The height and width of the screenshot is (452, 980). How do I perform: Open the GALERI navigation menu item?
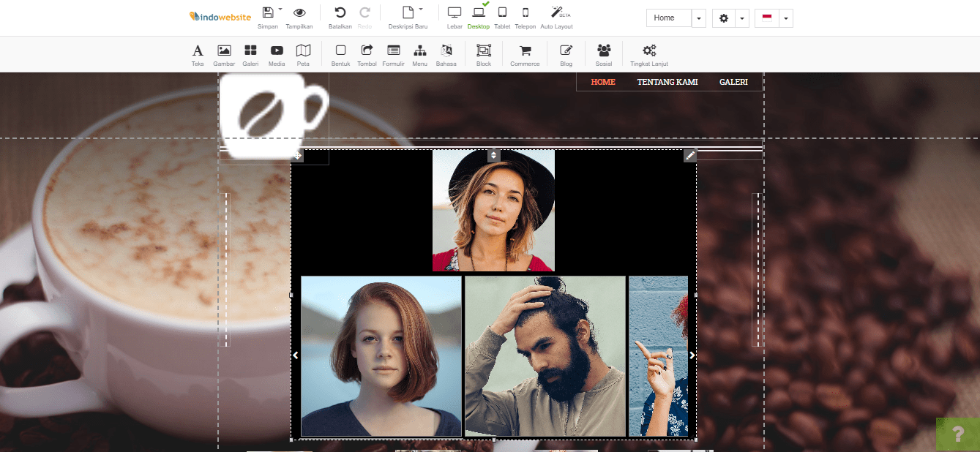[x=733, y=82]
